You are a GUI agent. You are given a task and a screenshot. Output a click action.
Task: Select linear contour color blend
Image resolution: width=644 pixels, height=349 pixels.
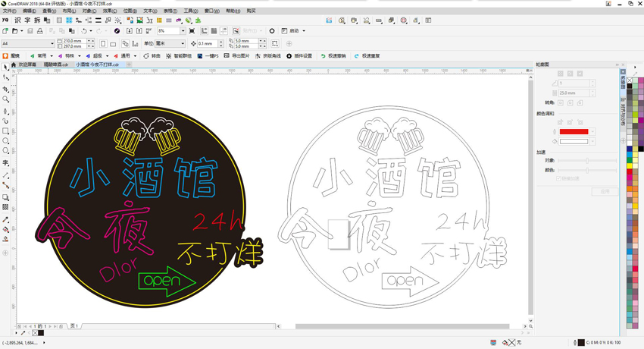tap(560, 122)
